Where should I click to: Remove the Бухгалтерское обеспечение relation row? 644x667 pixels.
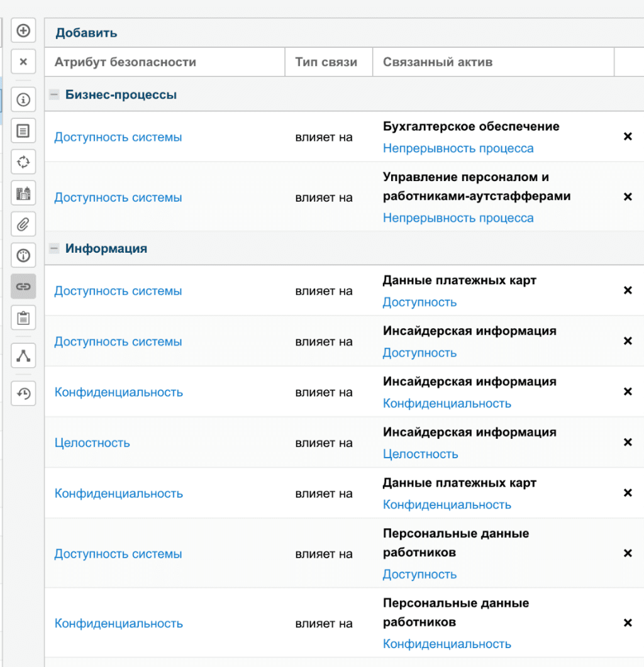click(627, 136)
